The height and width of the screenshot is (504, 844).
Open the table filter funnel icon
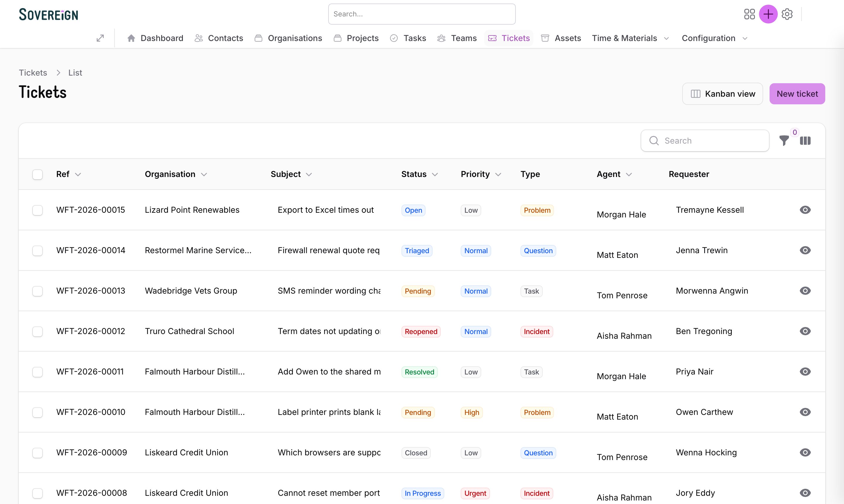[x=784, y=140]
